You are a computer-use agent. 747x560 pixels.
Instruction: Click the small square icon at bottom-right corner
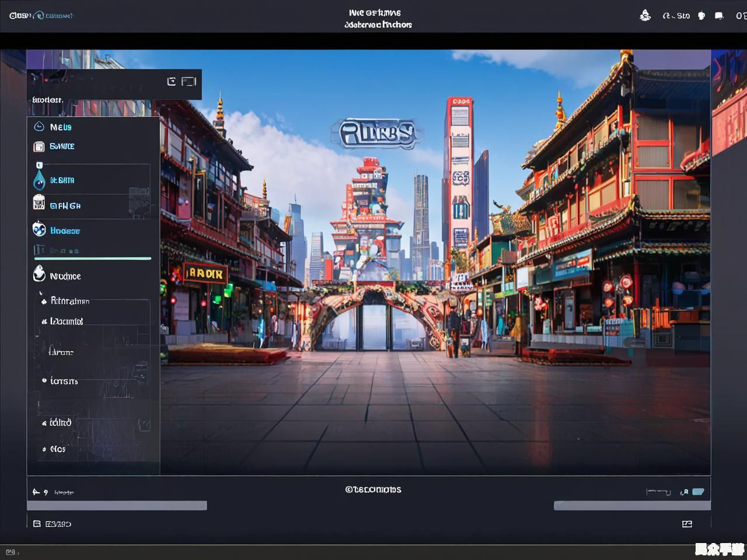[687, 524]
